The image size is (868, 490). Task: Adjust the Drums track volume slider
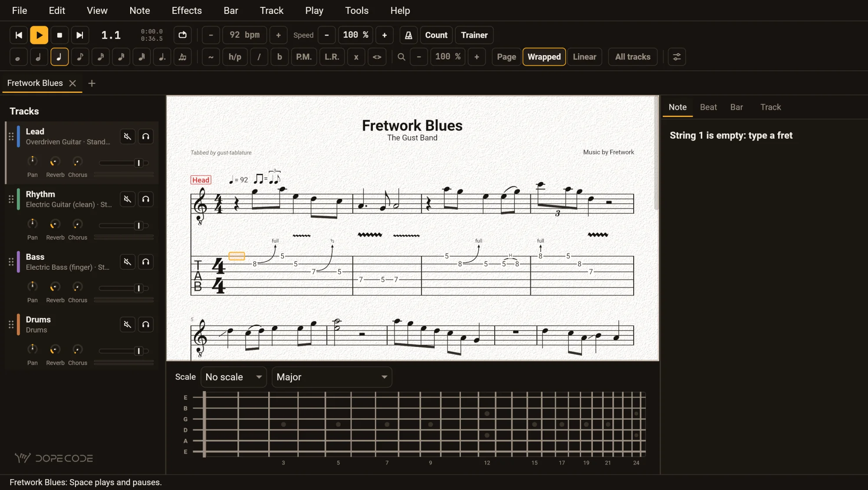(x=124, y=351)
